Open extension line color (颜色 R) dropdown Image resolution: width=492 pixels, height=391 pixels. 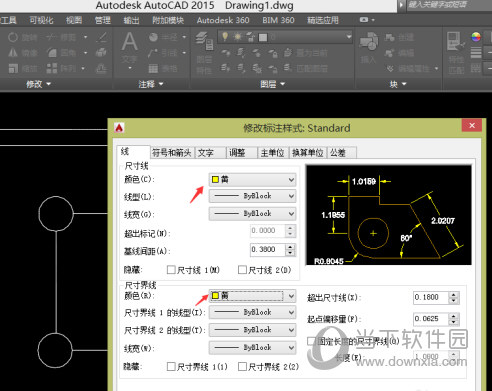click(252, 296)
